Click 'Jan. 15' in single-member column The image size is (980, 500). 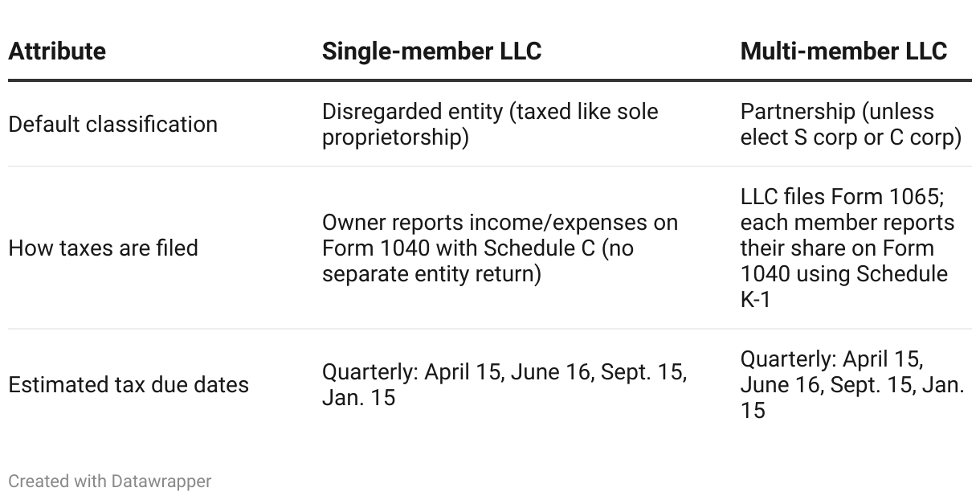coord(358,398)
